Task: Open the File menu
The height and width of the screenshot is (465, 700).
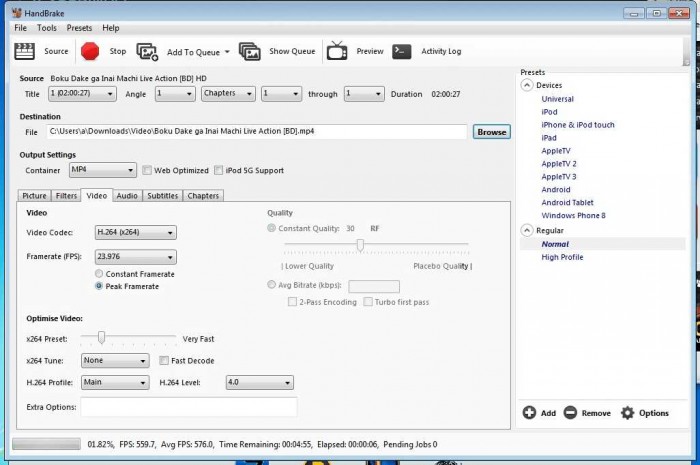Action: point(21,28)
